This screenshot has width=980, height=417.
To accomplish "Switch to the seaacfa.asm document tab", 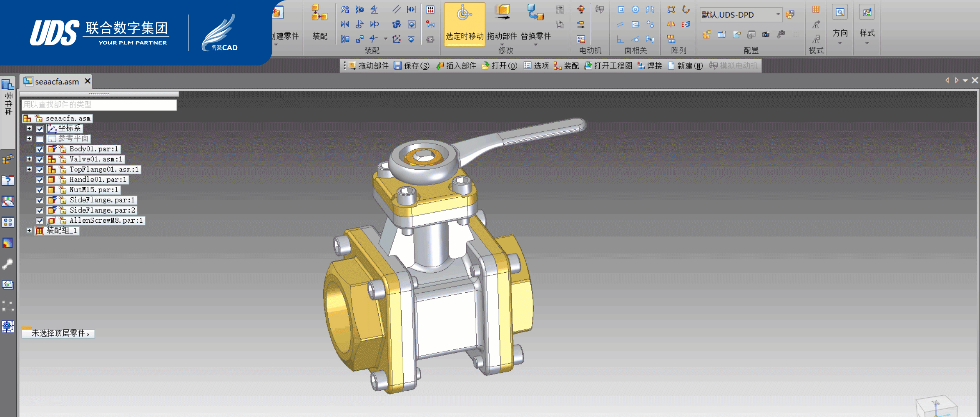I will coord(56,82).
